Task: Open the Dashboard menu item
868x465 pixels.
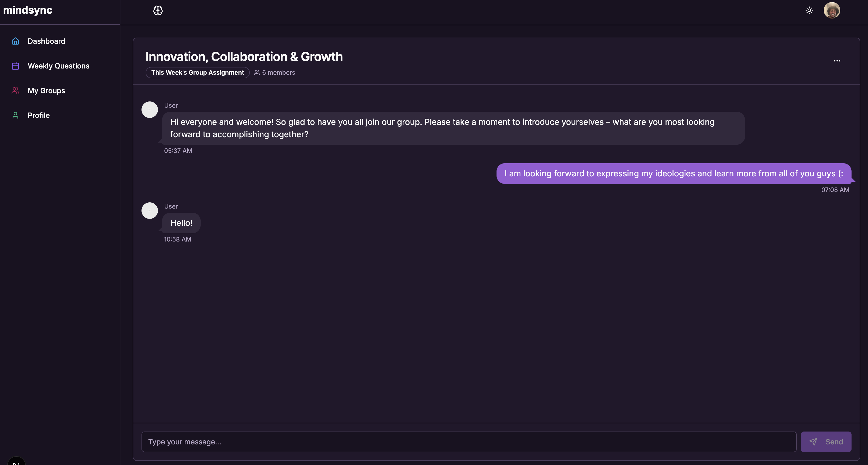Action: (x=47, y=41)
